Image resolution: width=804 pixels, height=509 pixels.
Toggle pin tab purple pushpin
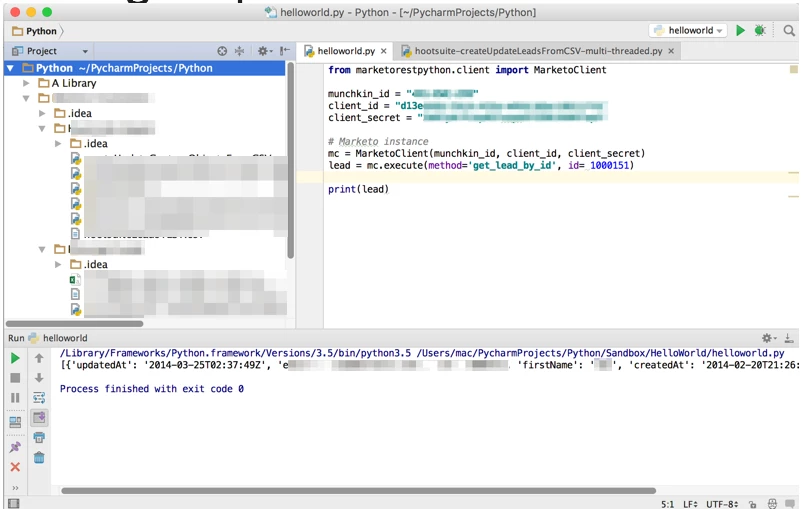[x=15, y=446]
